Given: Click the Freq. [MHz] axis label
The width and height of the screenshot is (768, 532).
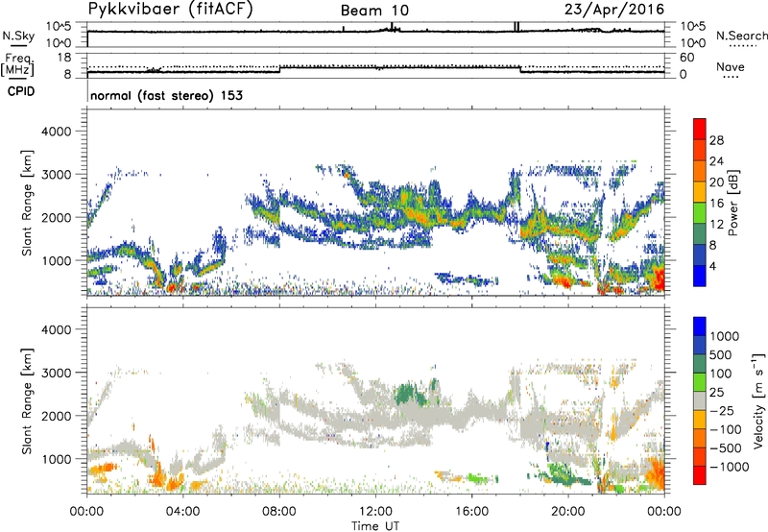Looking at the screenshot, I should (x=18, y=64).
